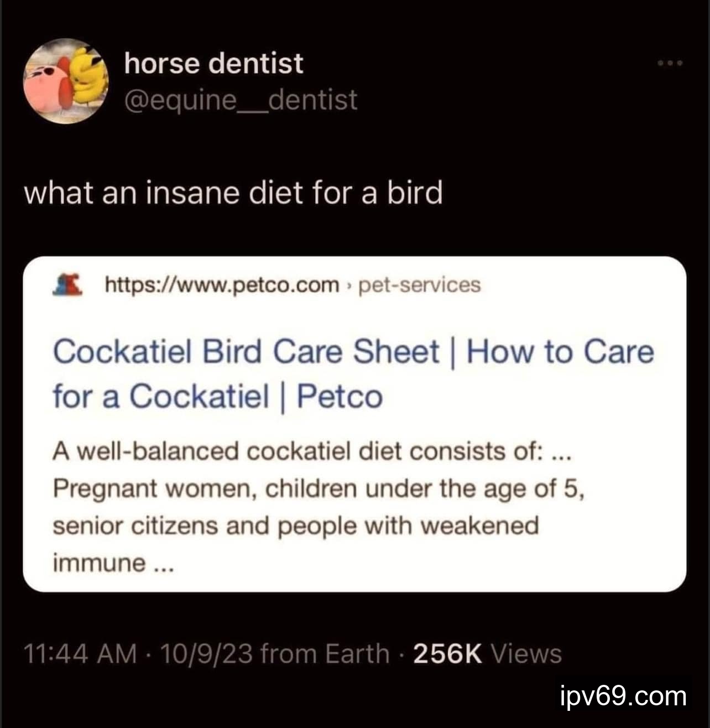Screen dimensions: 710x728
Task: Click the 11:44 AM timestamp
Action: tap(80, 653)
